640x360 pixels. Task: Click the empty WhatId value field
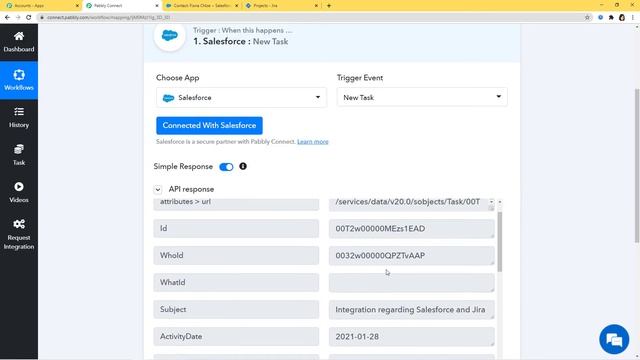click(x=411, y=282)
